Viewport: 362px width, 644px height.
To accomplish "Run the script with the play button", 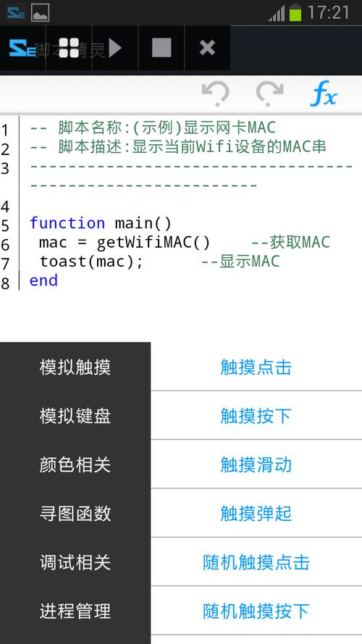I will (115, 49).
